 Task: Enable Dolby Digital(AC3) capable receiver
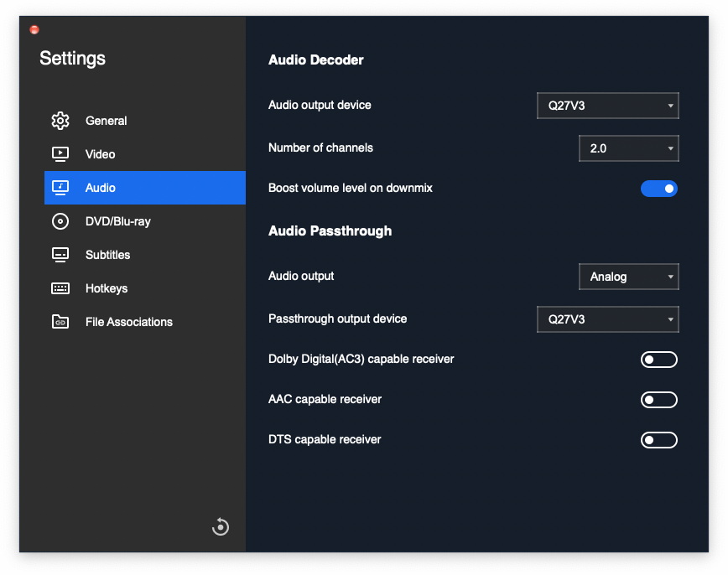coord(659,360)
